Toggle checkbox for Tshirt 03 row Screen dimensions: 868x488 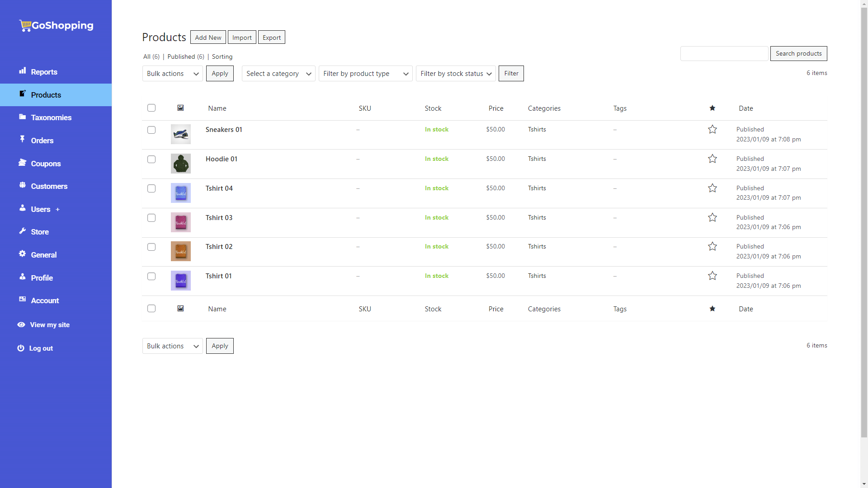(151, 217)
